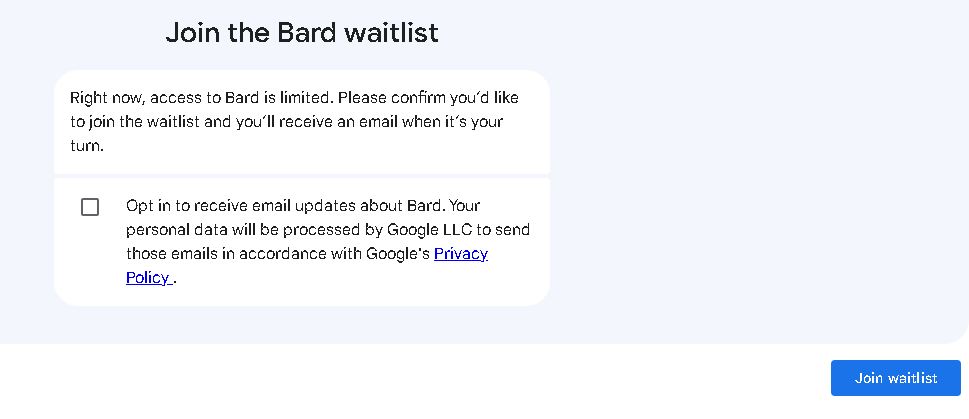Click the word "Privacy" in the underlined link
969x419 pixels.
click(460, 254)
